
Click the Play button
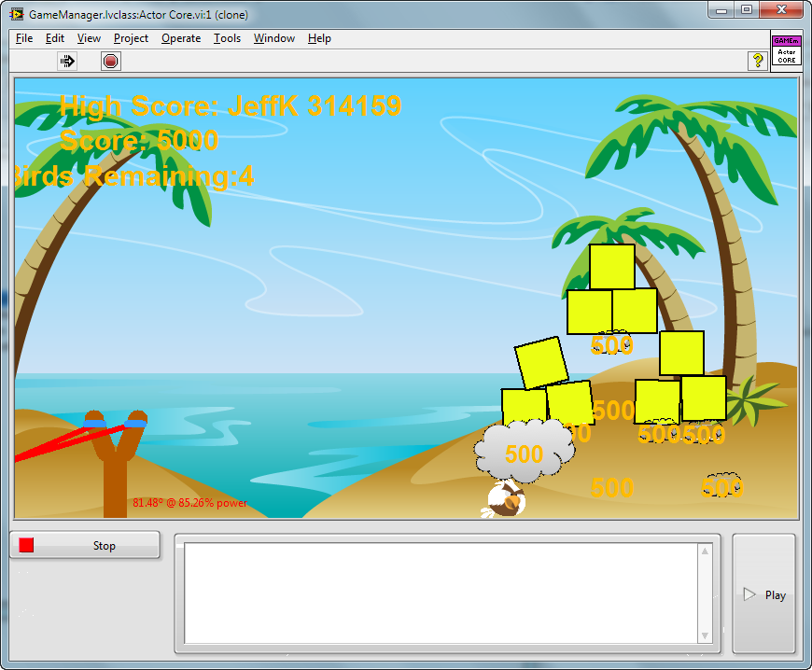[x=763, y=594]
